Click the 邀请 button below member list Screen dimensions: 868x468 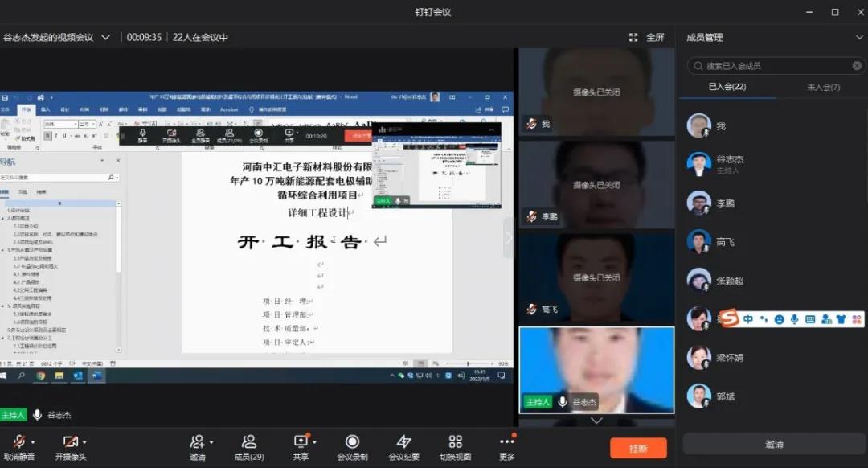pos(774,443)
